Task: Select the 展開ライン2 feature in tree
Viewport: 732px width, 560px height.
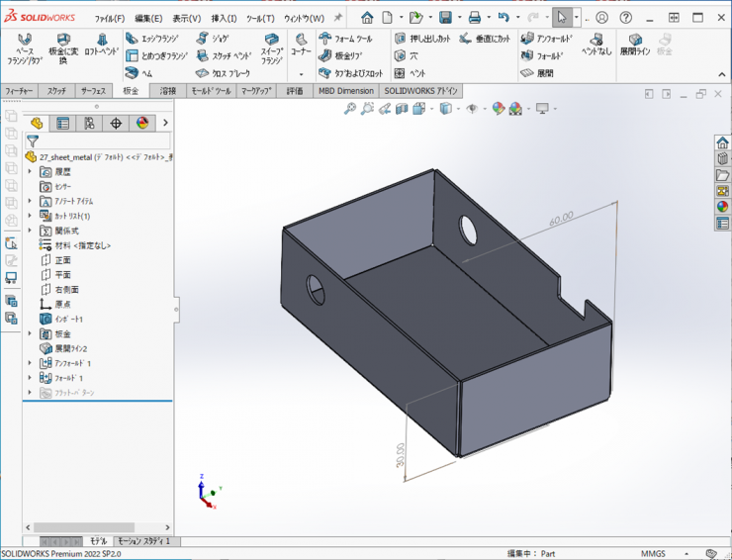Action: tap(70, 348)
